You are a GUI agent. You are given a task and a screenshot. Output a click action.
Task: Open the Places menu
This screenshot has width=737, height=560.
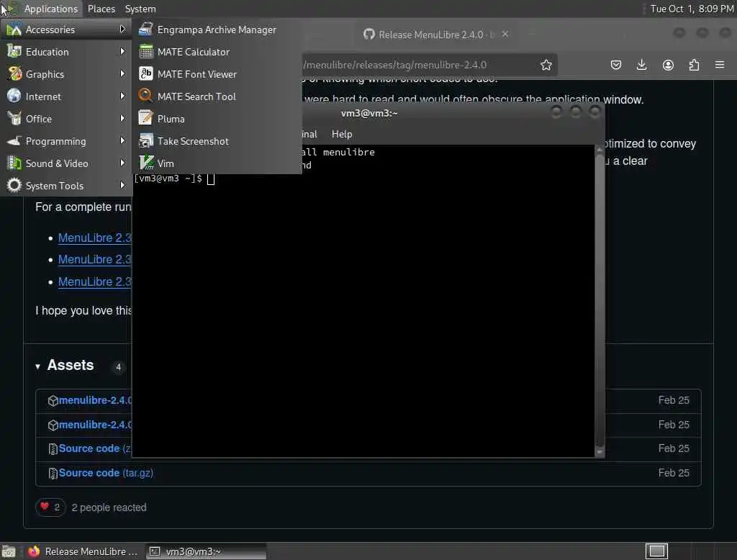(x=101, y=9)
